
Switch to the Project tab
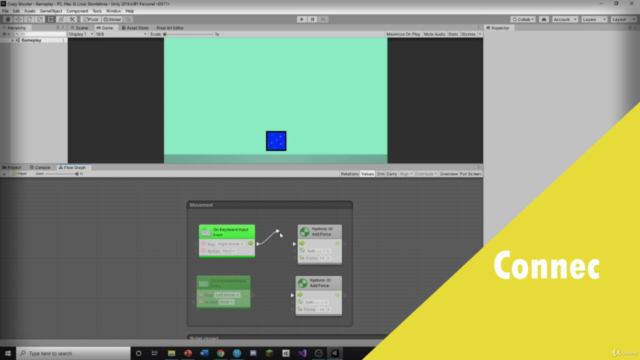tap(12, 167)
